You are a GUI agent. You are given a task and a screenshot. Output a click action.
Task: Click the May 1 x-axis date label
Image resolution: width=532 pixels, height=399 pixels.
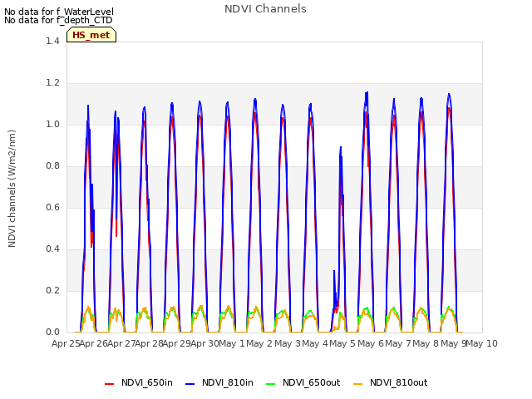232,343
